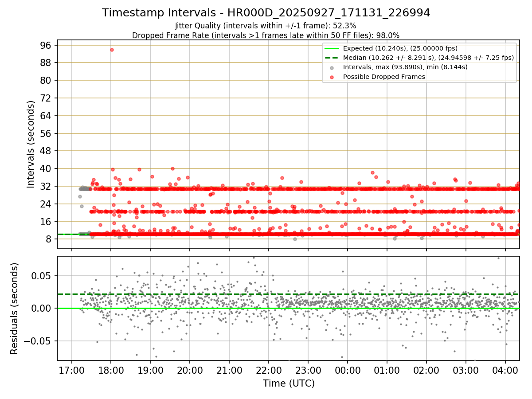The height and width of the screenshot is (399, 532).
Task: Click the 'Intervals (seconds)' y-axis label
Action: [x=31, y=144]
